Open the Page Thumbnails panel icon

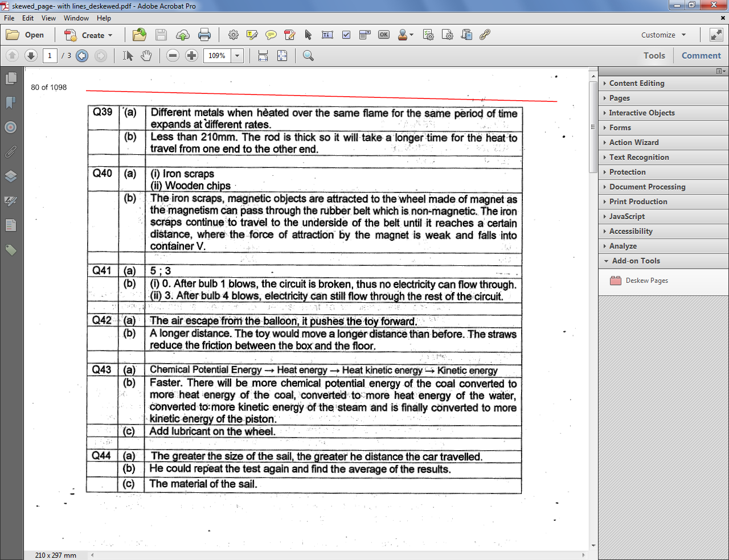coord(10,80)
